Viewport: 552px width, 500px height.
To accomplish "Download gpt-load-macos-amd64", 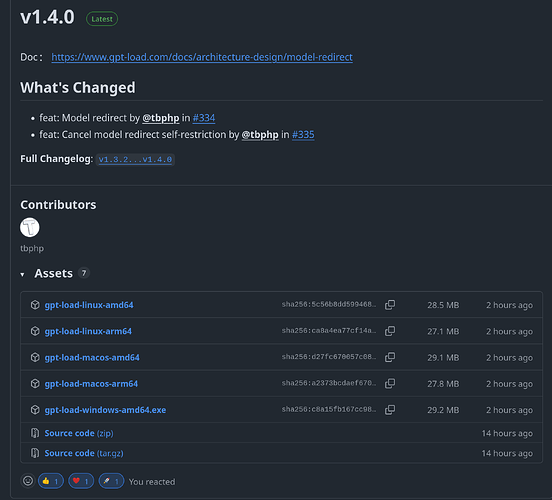I will pyautogui.click(x=92, y=357).
